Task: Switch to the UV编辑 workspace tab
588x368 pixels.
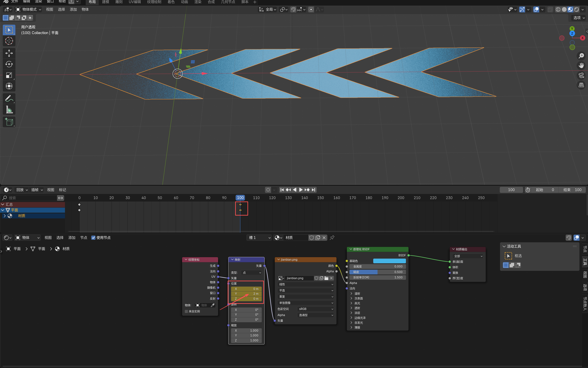Action: [x=135, y=2]
